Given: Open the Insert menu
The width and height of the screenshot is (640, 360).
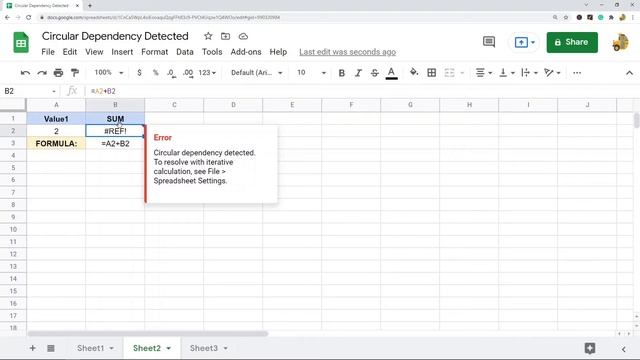Looking at the screenshot, I should tap(122, 52).
